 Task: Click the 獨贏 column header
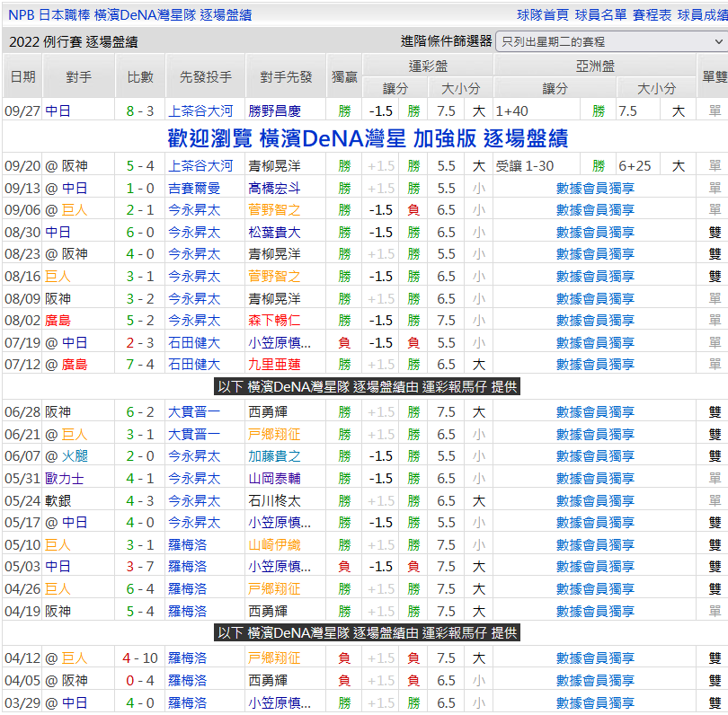click(x=344, y=77)
